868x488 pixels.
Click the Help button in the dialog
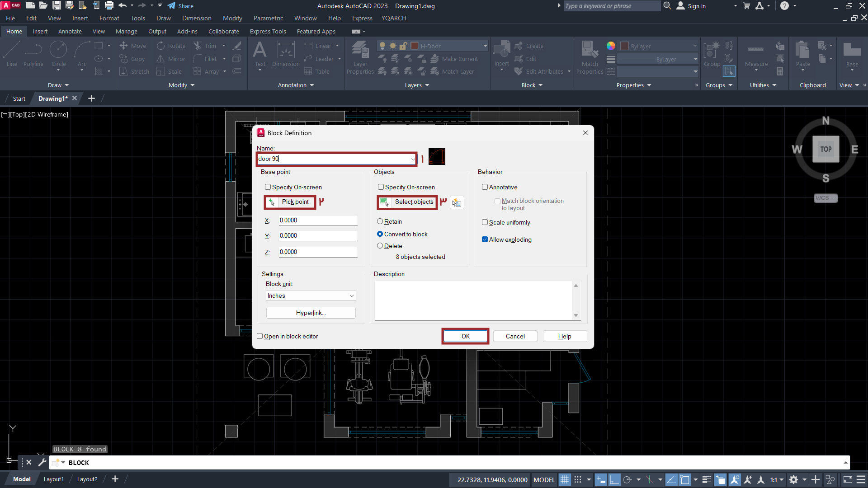pos(565,336)
